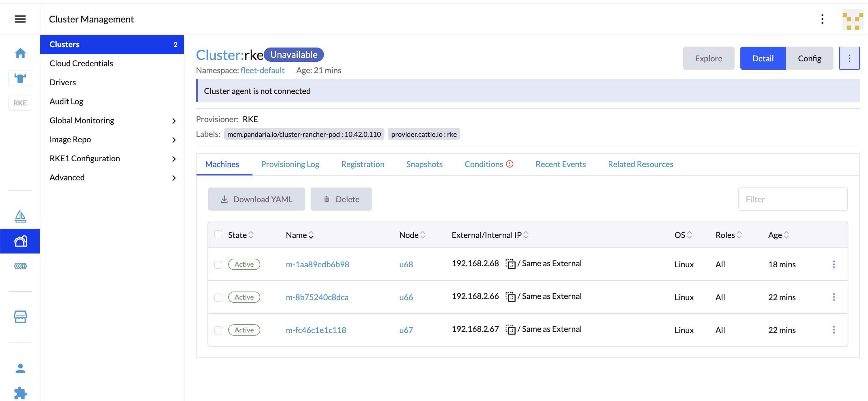Switch to the Machines tab
The width and height of the screenshot is (868, 401).
click(x=222, y=164)
